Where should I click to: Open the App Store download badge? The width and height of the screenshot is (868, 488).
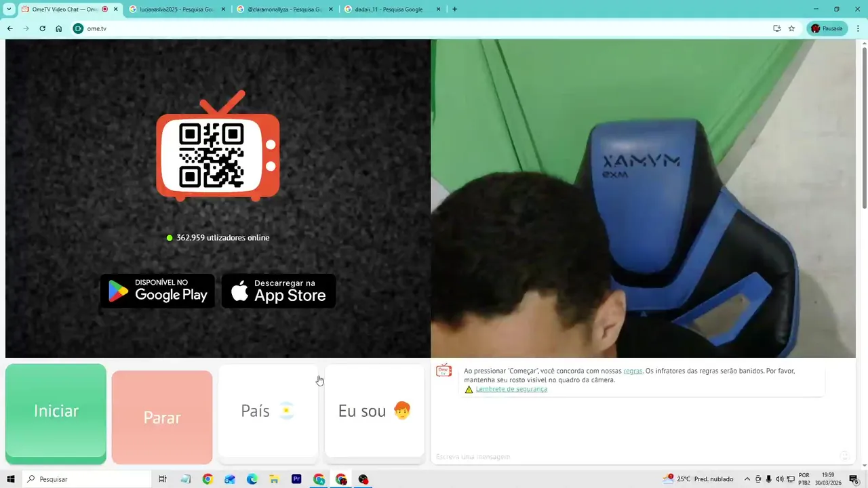(x=279, y=291)
